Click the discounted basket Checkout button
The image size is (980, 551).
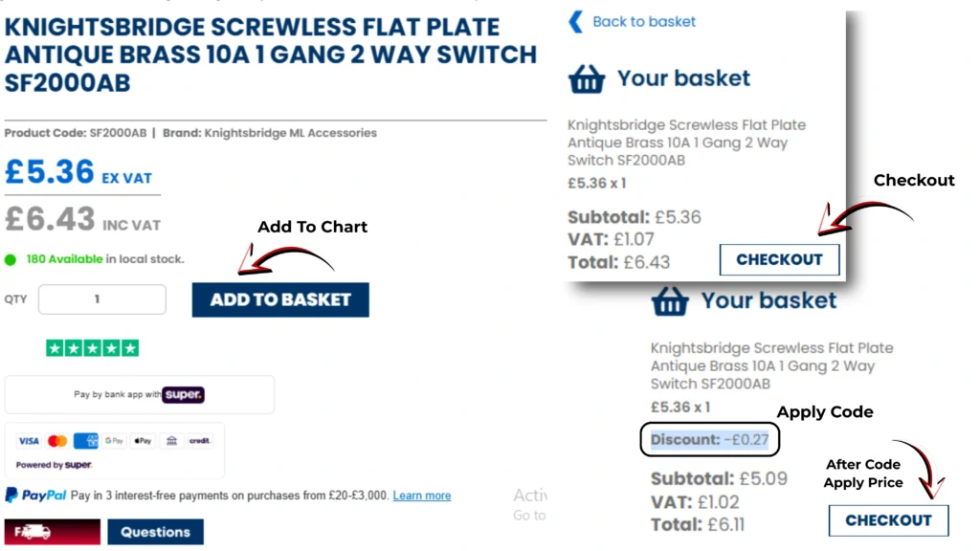888,520
